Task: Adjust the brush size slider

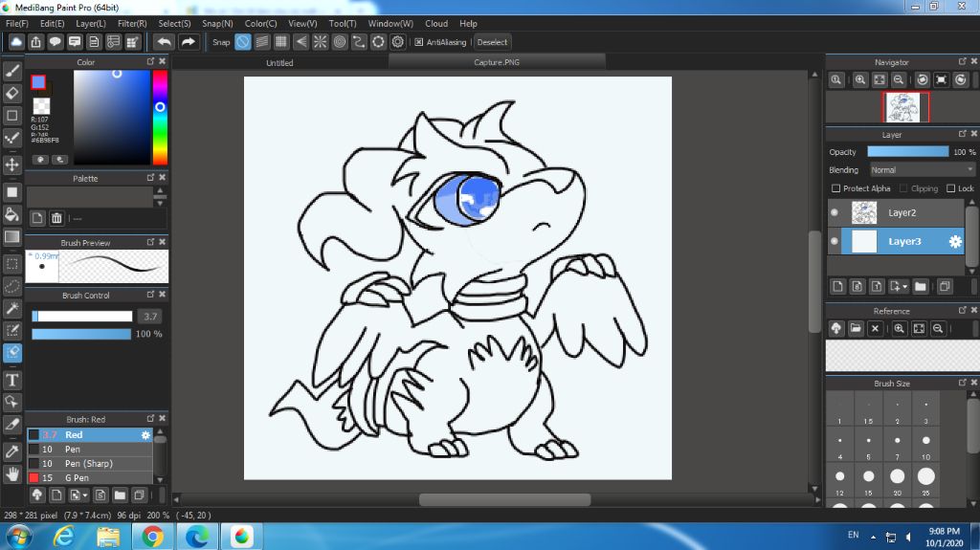Action: pos(82,317)
